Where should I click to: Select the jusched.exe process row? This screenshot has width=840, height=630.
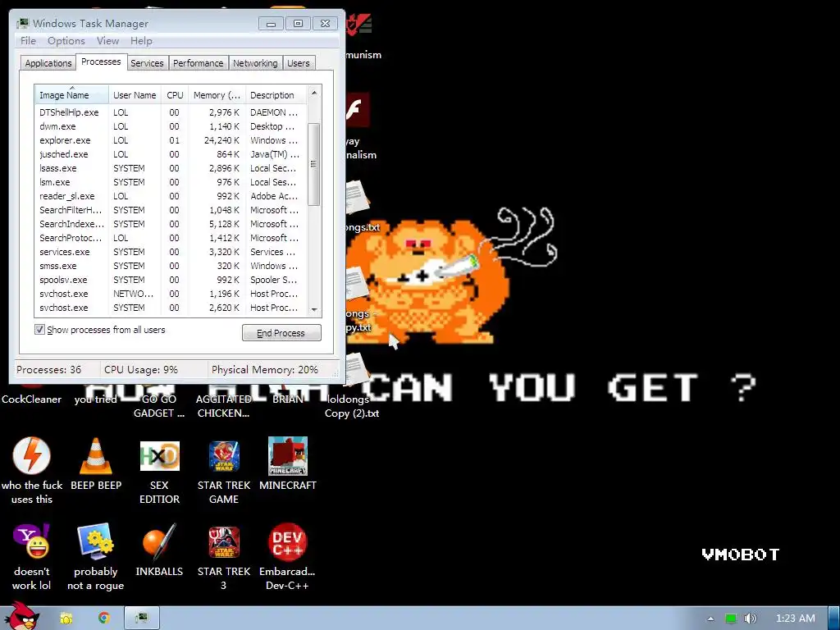click(171, 154)
